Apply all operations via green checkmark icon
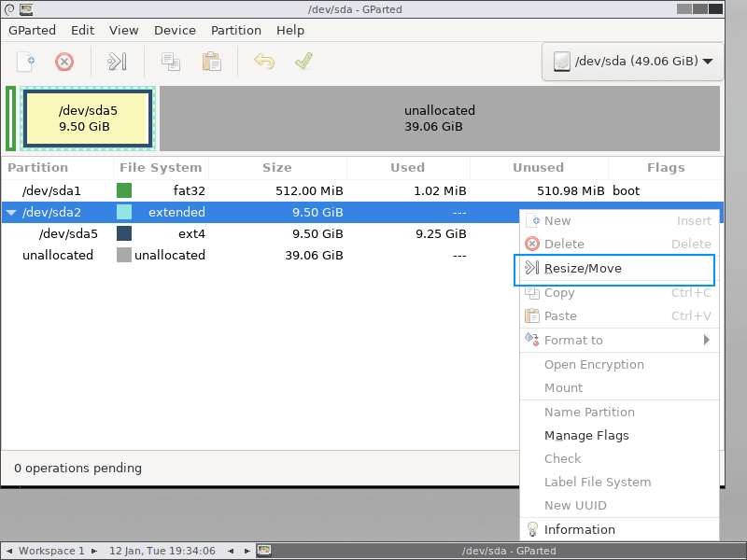The image size is (747, 560). [303, 62]
